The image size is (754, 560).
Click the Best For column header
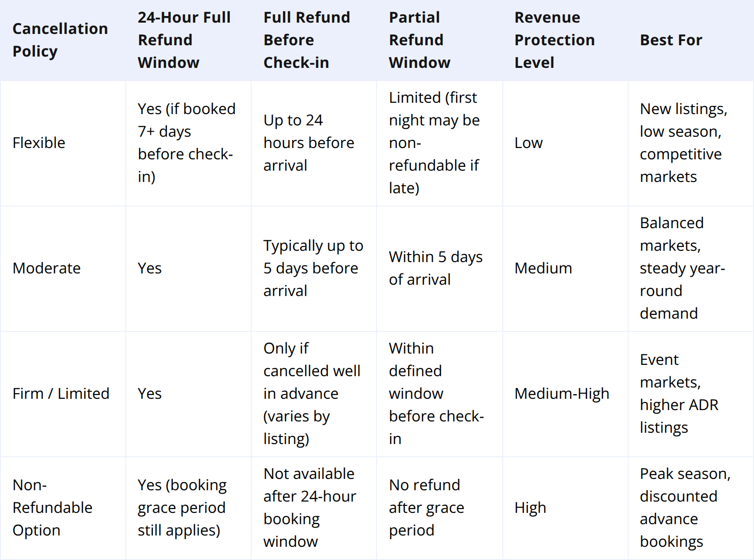pyautogui.click(x=671, y=40)
